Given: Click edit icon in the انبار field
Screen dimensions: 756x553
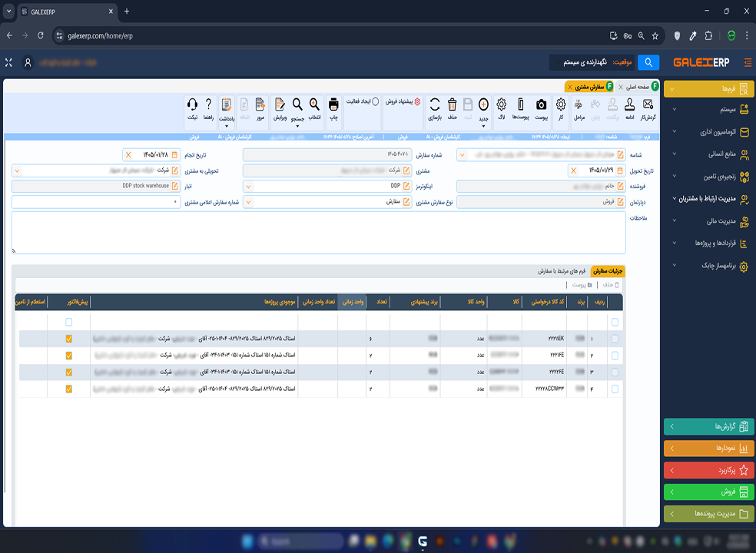Looking at the screenshot, I should click(x=175, y=186).
